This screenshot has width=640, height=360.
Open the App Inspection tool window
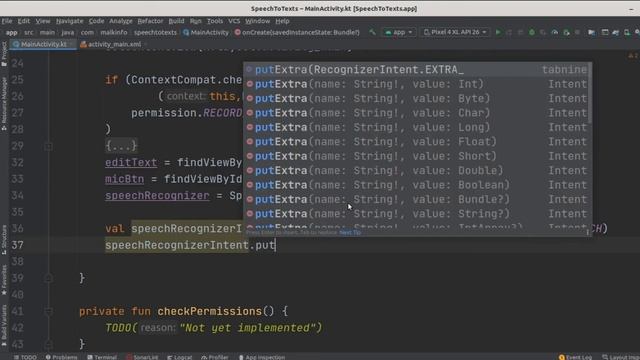coord(262,357)
